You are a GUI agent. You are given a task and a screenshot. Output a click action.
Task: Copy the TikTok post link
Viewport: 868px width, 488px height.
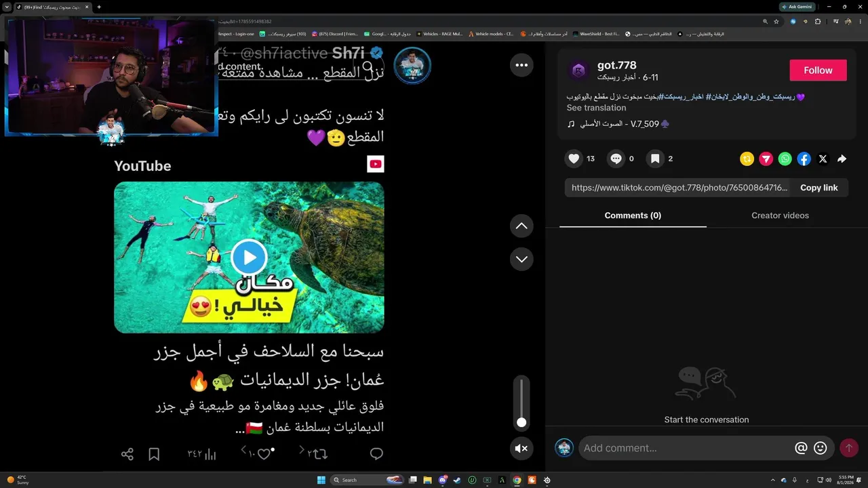click(819, 188)
